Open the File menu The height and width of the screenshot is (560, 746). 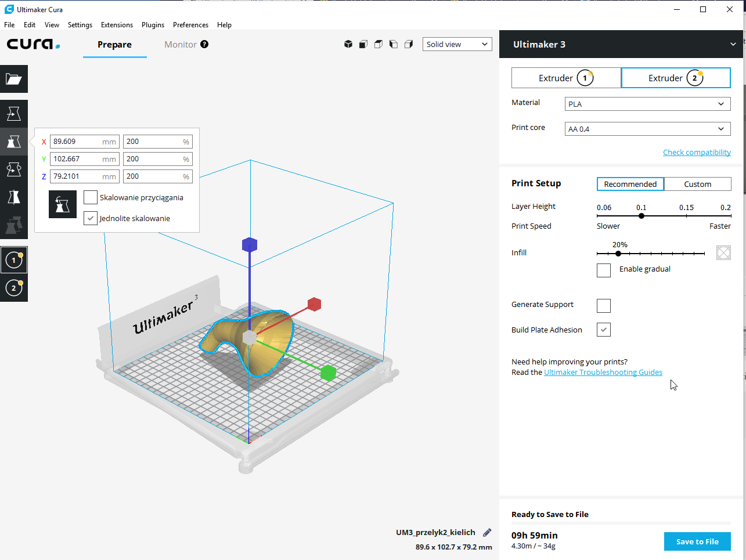9,25
